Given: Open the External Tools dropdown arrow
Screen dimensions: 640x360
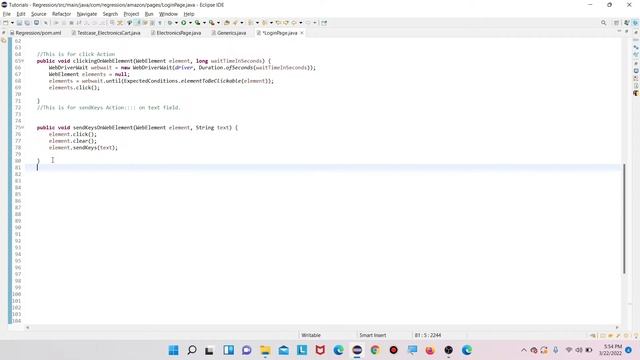Looking at the screenshot, I should [x=218, y=23].
